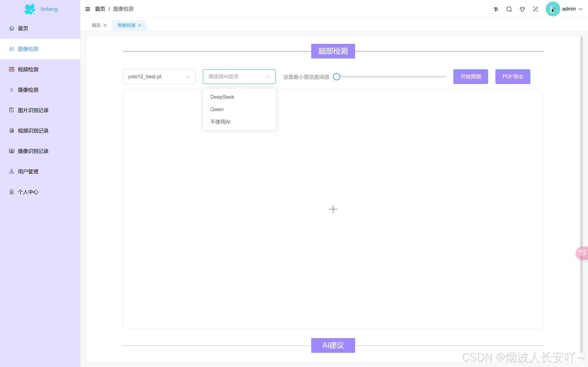The width and height of the screenshot is (588, 367).
Task: Toggle fullscreen mode icon
Action: click(x=535, y=9)
